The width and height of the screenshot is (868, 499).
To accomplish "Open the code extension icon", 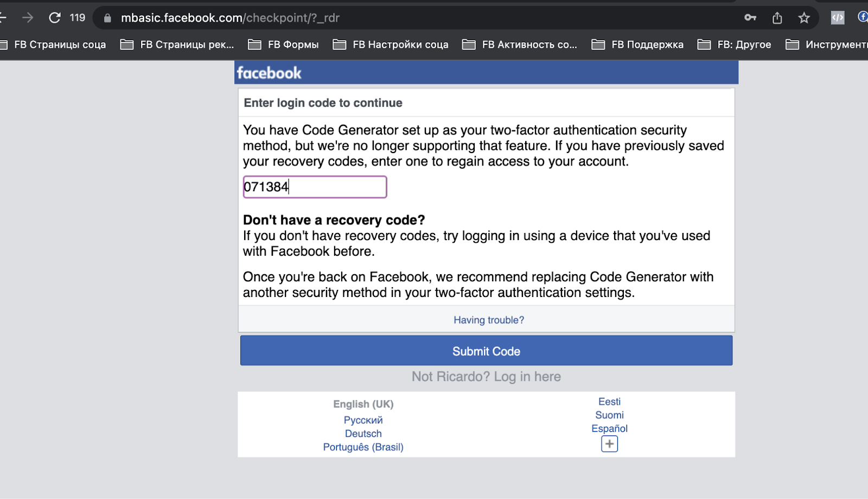I will click(x=838, y=18).
